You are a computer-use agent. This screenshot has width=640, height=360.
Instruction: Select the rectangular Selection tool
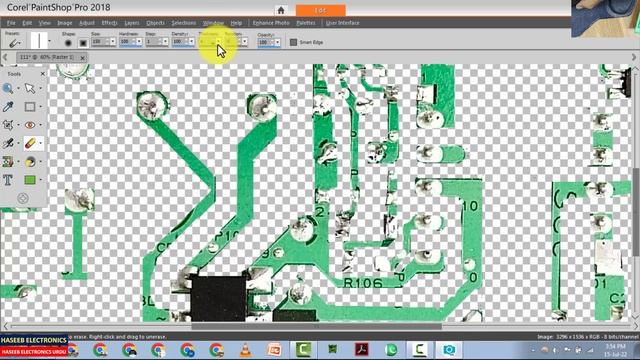point(29,107)
